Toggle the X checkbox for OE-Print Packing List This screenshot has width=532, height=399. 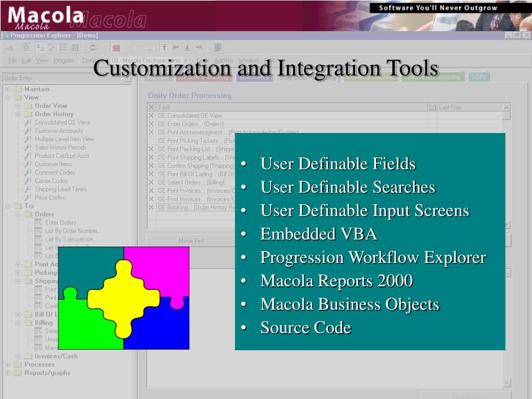(x=151, y=149)
